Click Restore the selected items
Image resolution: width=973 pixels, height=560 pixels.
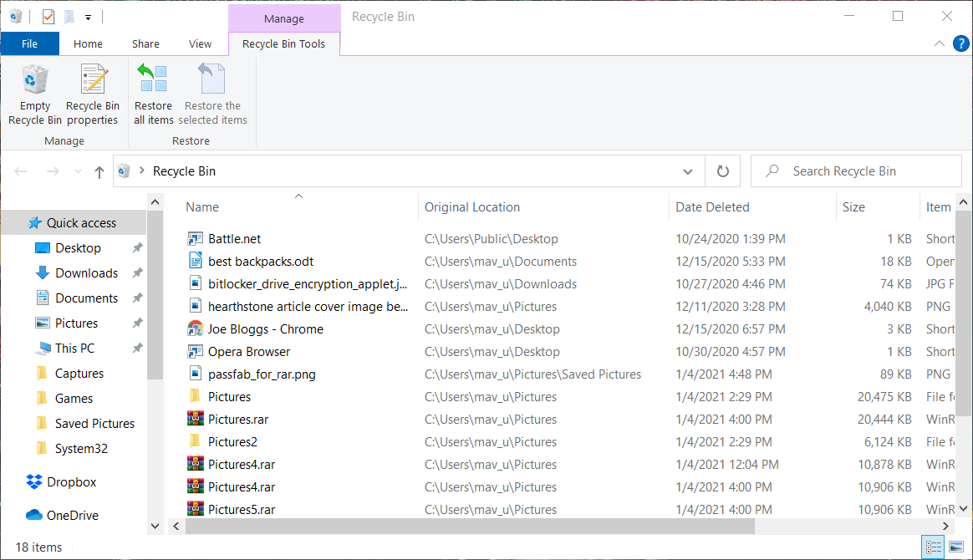click(x=212, y=94)
